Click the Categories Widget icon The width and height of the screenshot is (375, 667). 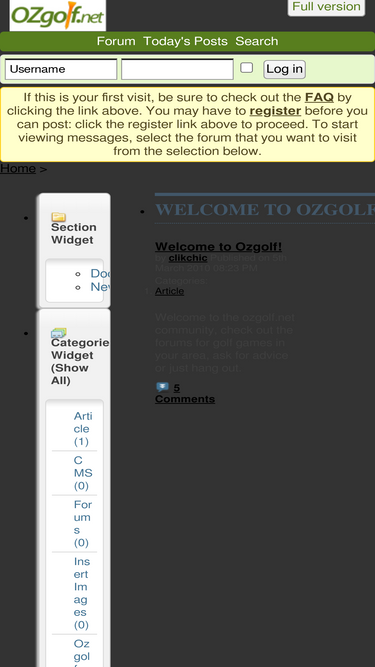click(59, 333)
